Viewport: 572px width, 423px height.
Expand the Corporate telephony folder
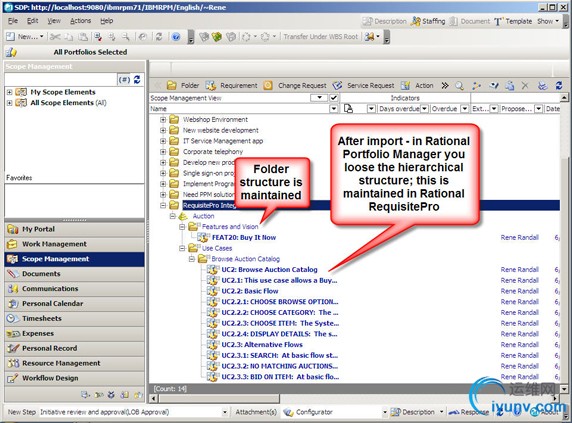[x=163, y=152]
